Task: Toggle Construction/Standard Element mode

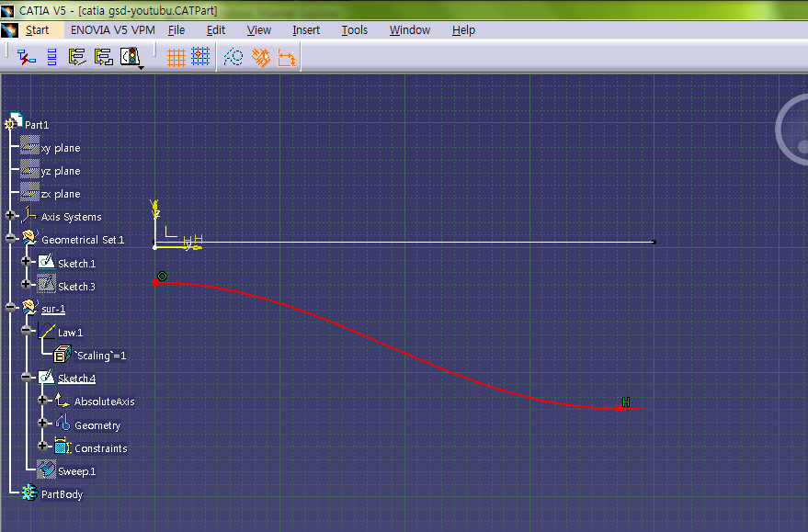Action: tap(233, 58)
